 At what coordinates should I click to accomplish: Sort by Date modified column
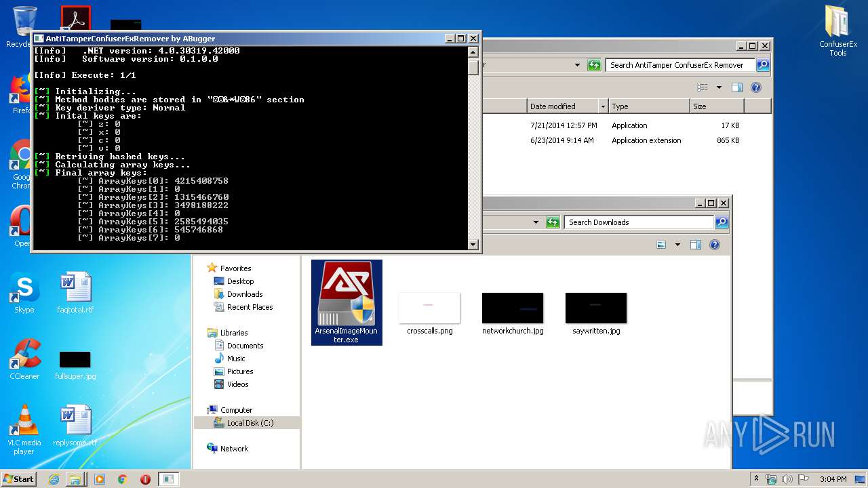563,106
